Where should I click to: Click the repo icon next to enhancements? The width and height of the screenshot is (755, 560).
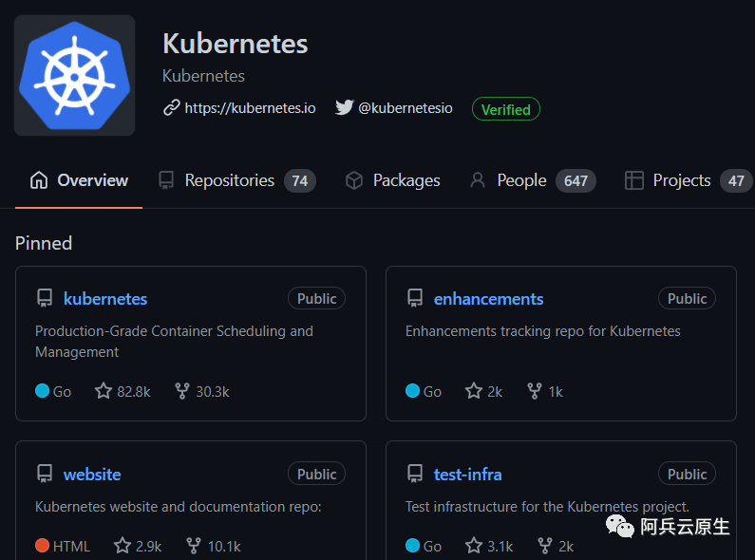[x=415, y=298]
